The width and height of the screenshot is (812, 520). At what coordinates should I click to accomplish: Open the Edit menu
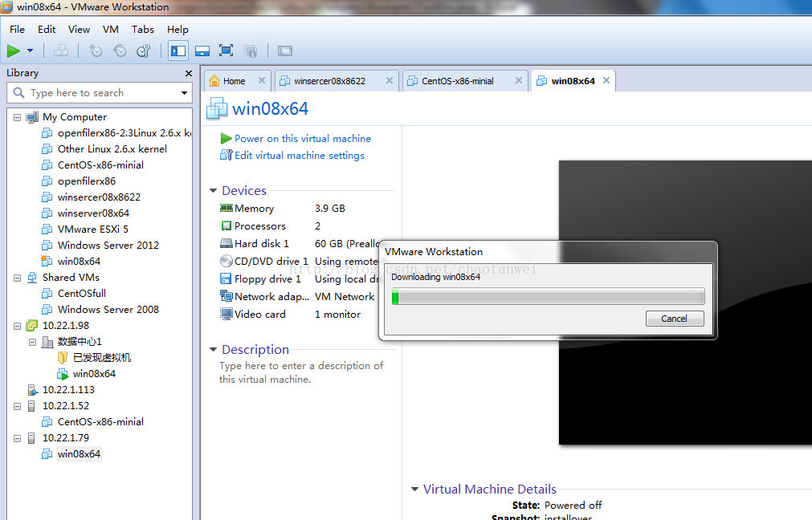point(47,30)
